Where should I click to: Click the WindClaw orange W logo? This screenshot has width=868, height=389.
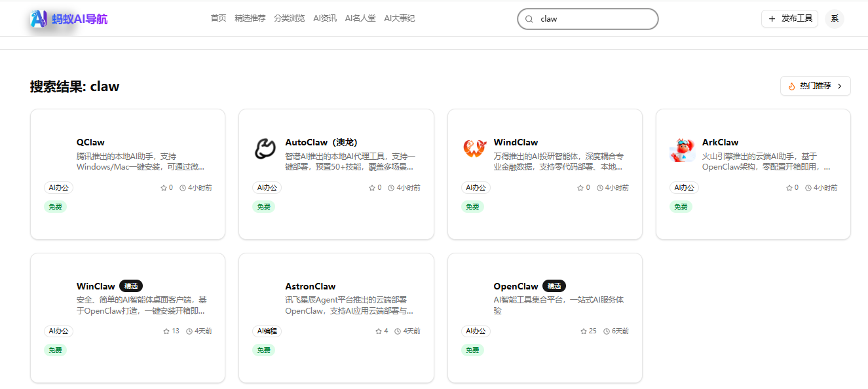click(473, 149)
